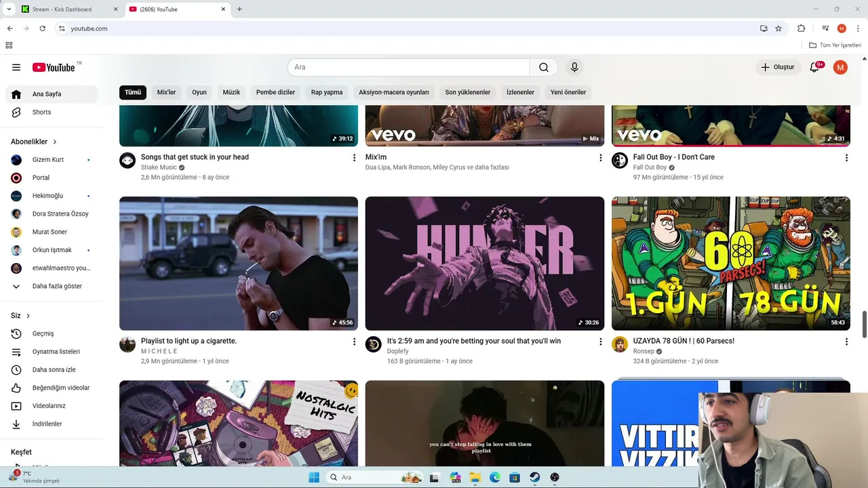Image resolution: width=868 pixels, height=488 pixels.
Task: Select the Aksiyon-macera oyunları chip
Action: pyautogui.click(x=394, y=92)
